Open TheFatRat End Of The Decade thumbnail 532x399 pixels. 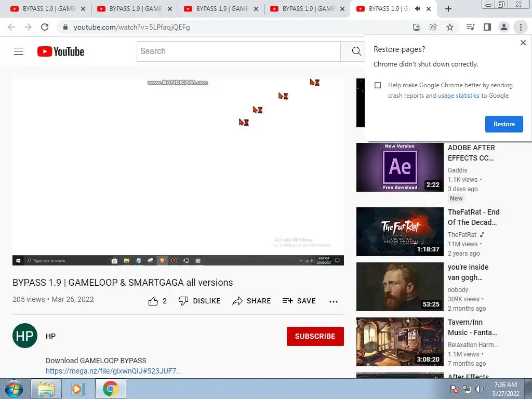[400, 232]
